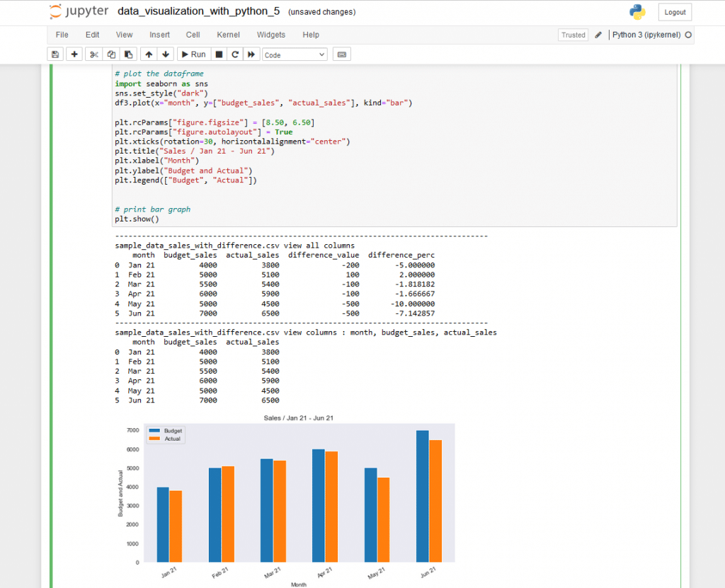This screenshot has width=725, height=588.
Task: Click the df3.plot code line
Action: point(263,103)
